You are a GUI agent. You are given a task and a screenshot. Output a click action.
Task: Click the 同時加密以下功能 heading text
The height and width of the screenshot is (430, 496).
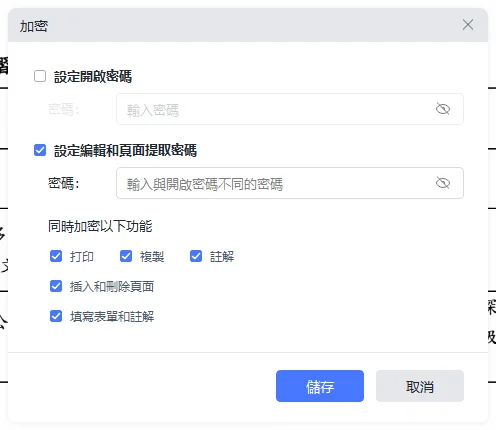[100, 226]
